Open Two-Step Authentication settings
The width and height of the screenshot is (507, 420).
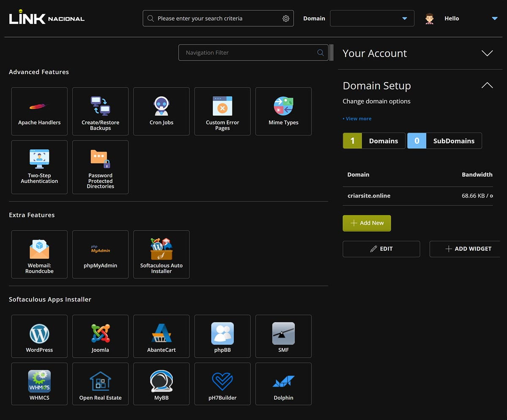tap(39, 167)
